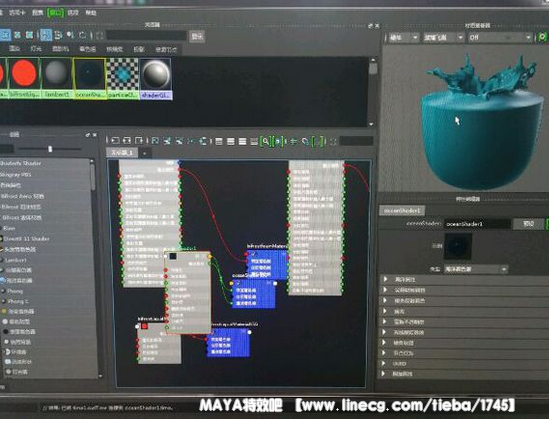Click the bracket icon left of browser search field
Screen dimensions: 549x422
pyautogui.click(x=100, y=35)
